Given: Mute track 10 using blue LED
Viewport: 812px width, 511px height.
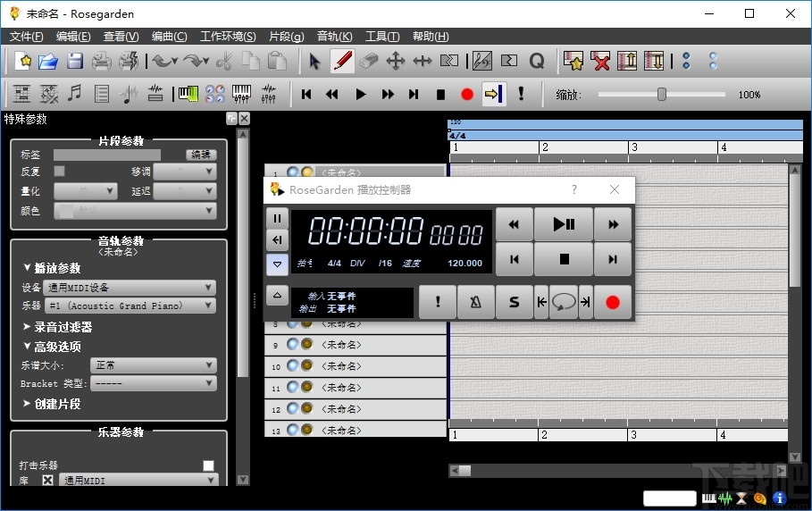Looking at the screenshot, I should (292, 366).
